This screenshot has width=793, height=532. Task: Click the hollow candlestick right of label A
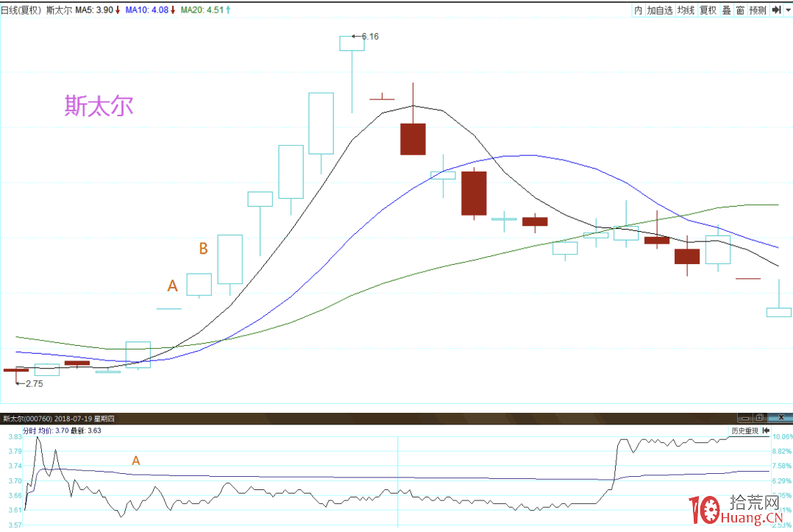[199, 285]
